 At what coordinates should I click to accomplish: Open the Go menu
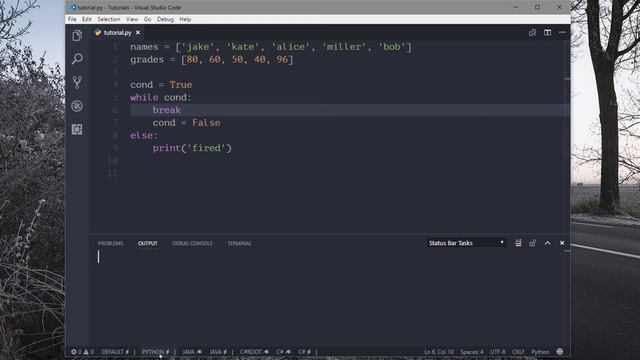147,19
